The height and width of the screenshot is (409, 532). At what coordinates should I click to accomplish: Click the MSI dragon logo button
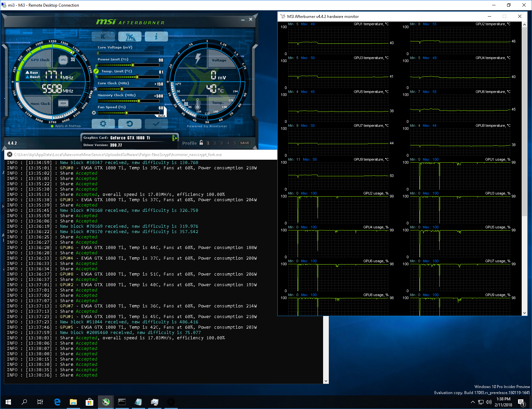[130, 36]
